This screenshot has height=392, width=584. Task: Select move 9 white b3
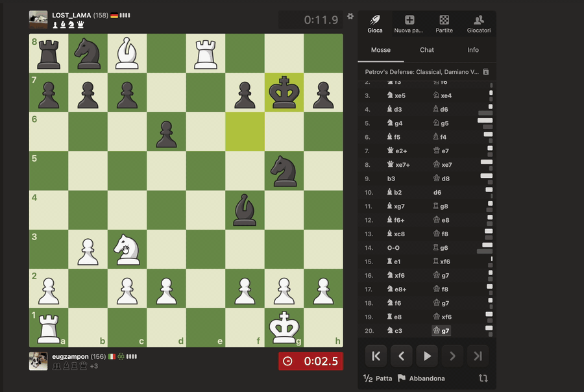[391, 178]
